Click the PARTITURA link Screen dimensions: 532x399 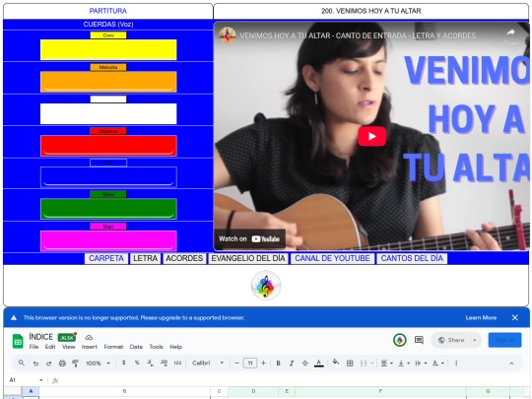point(108,11)
